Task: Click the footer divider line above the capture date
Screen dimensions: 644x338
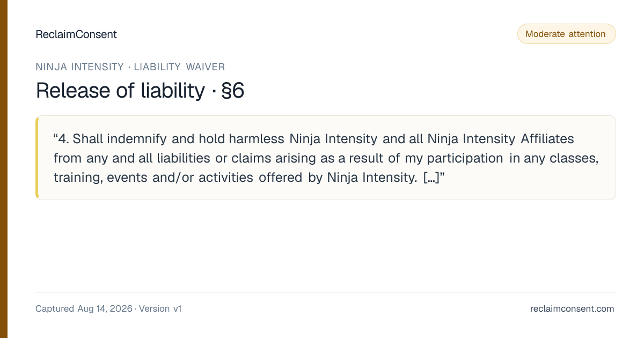Action: click(x=325, y=292)
